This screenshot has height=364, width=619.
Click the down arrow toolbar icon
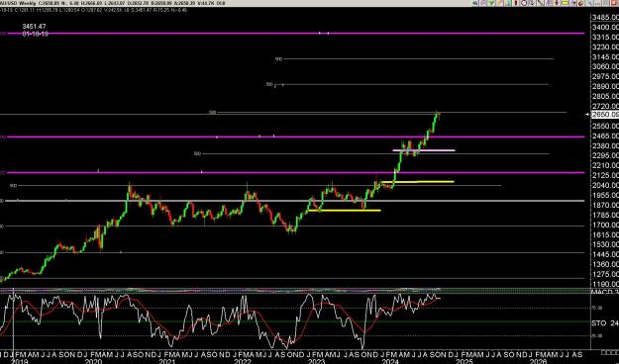(557, 3)
